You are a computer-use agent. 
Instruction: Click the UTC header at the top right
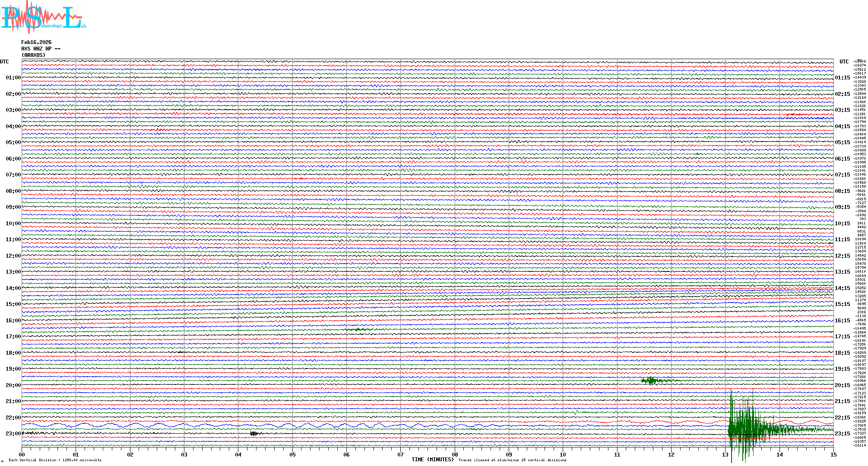tap(844, 62)
